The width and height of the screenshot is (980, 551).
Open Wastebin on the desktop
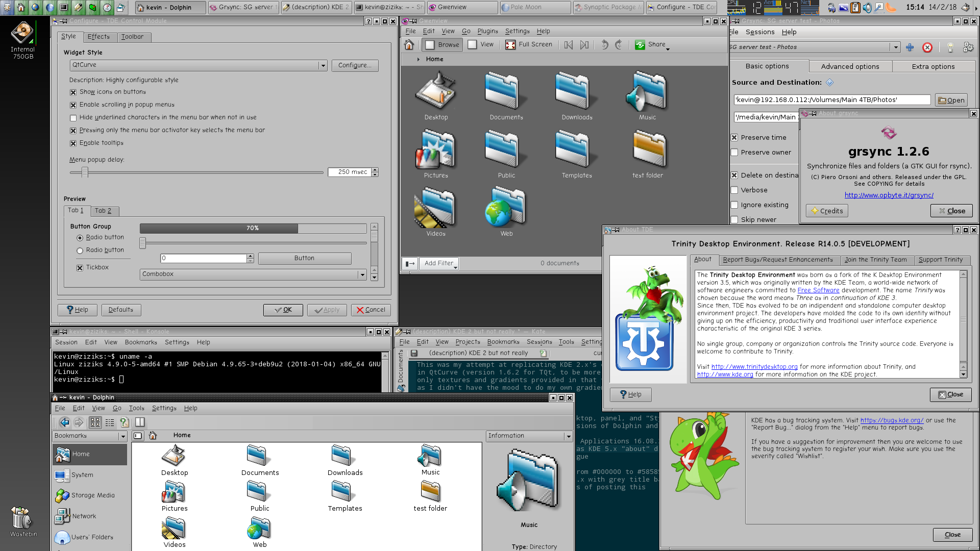(23, 521)
